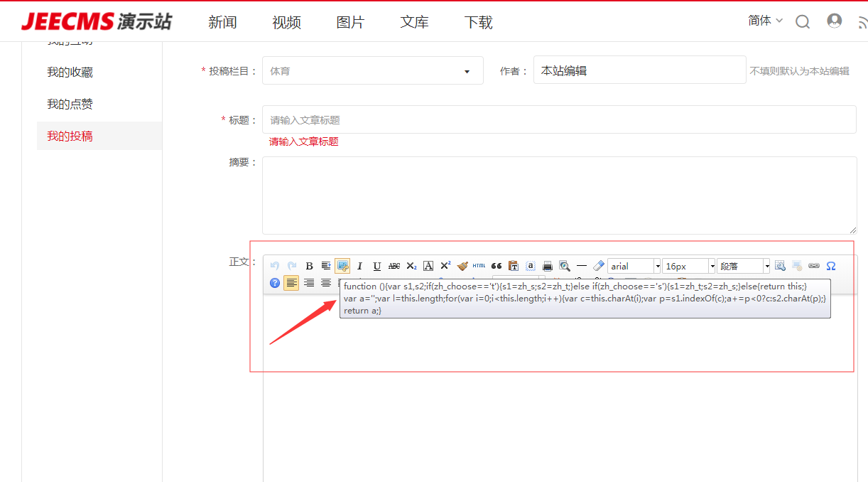Apply strikethrough with the ABC icon
Image resolution: width=868 pixels, height=482 pixels.
[x=394, y=266]
